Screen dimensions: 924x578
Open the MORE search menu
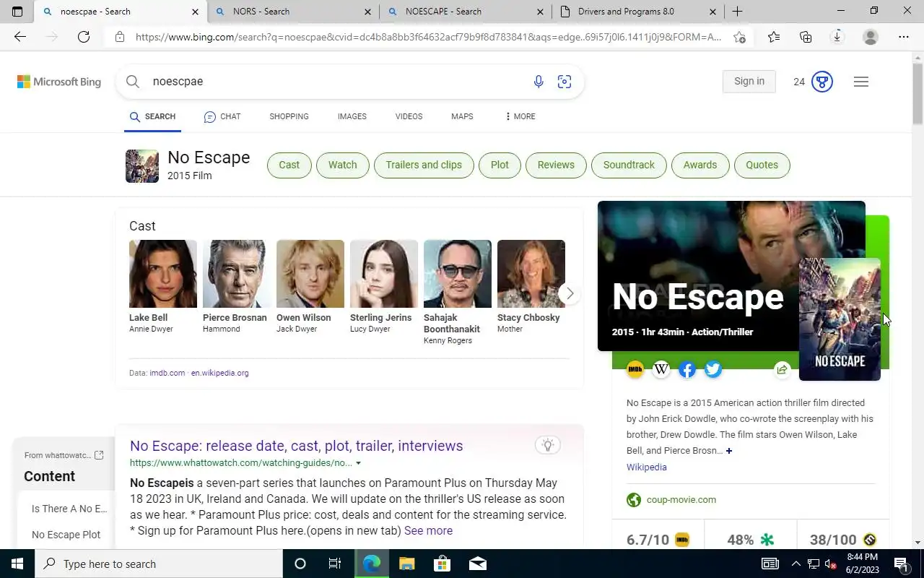pos(520,116)
